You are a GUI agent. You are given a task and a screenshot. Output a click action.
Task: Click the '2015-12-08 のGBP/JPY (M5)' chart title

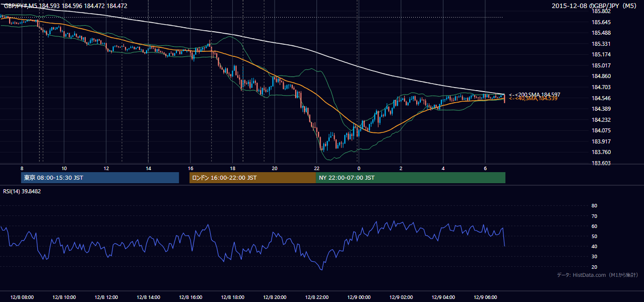tap(595, 6)
